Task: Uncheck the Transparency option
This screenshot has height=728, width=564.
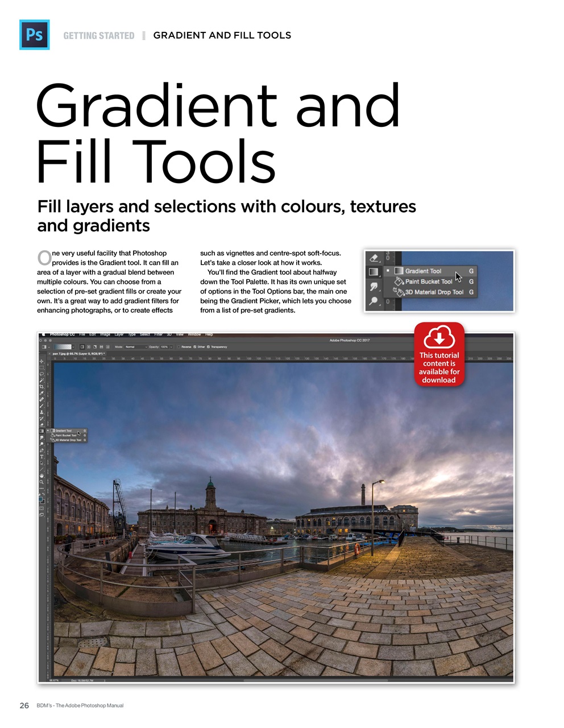Action: (x=208, y=346)
